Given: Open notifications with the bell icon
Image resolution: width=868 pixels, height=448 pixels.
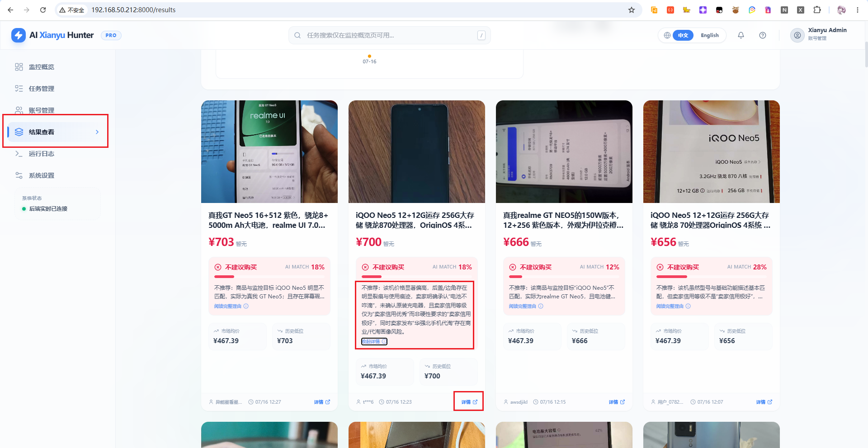Looking at the screenshot, I should (x=741, y=35).
